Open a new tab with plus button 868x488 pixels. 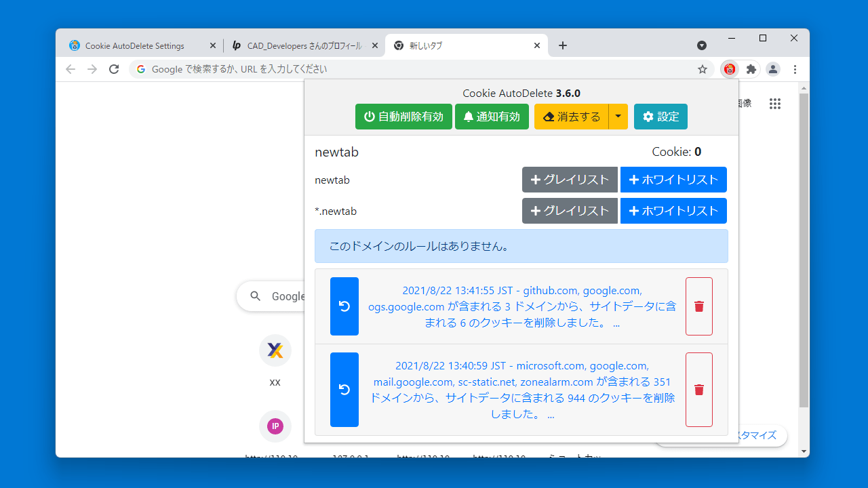[x=563, y=45]
